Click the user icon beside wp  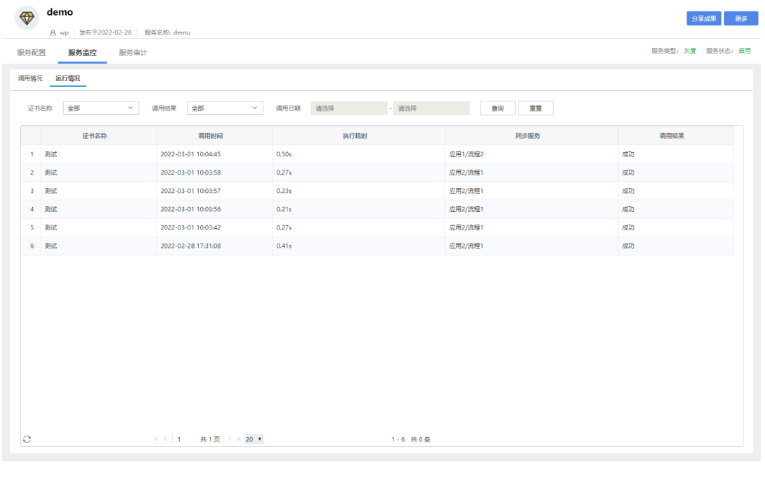click(52, 32)
